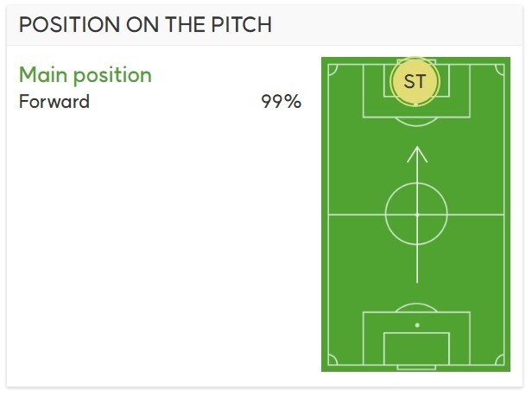Click the 99% position percentage
The height and width of the screenshot is (396, 532).
(281, 102)
